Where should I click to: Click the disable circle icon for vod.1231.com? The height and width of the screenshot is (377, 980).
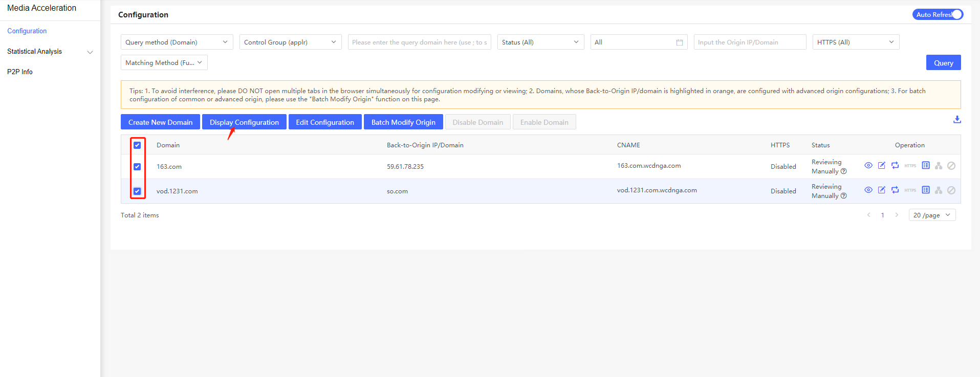click(x=951, y=190)
